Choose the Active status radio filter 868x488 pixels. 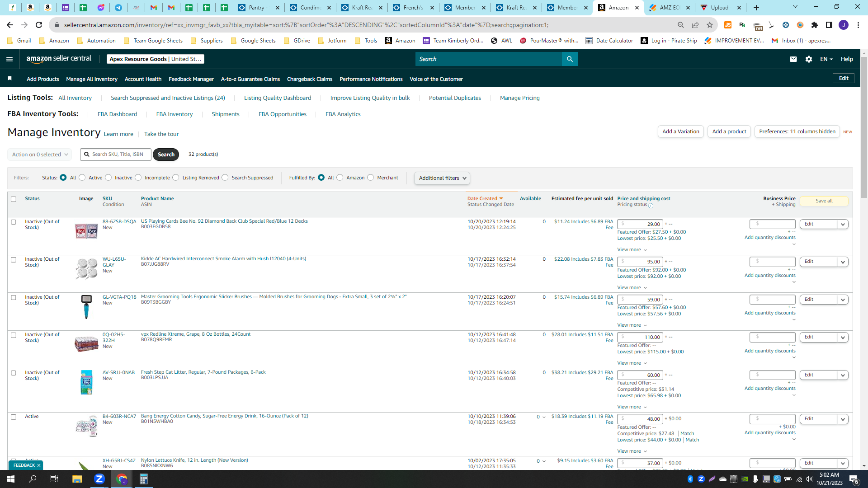point(82,178)
